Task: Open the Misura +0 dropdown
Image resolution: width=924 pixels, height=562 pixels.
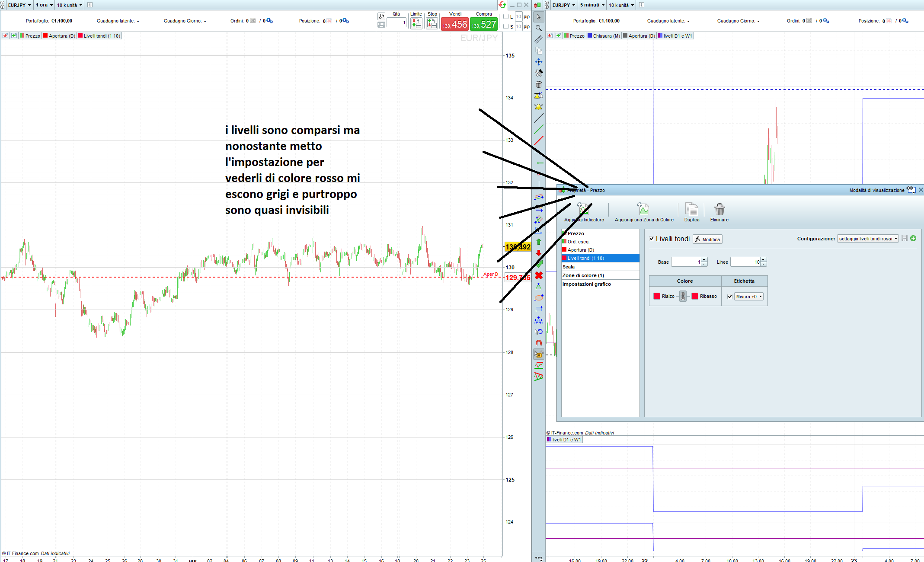Action: tap(749, 297)
